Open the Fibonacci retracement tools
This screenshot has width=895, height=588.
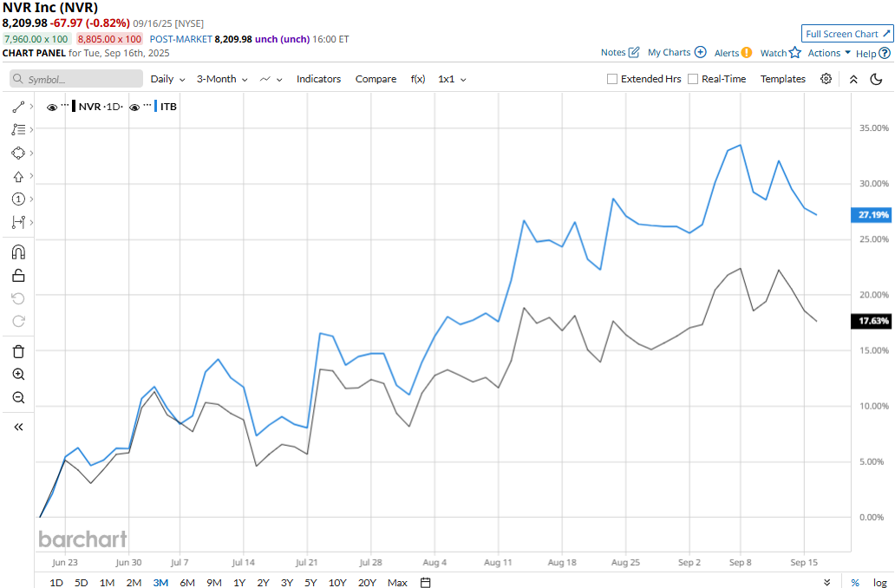click(18, 129)
